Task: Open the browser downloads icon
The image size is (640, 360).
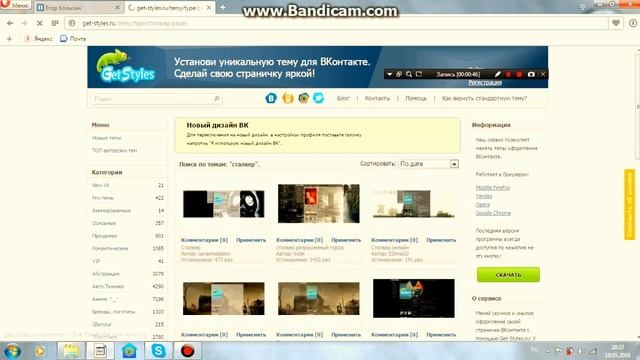Action: point(633,23)
